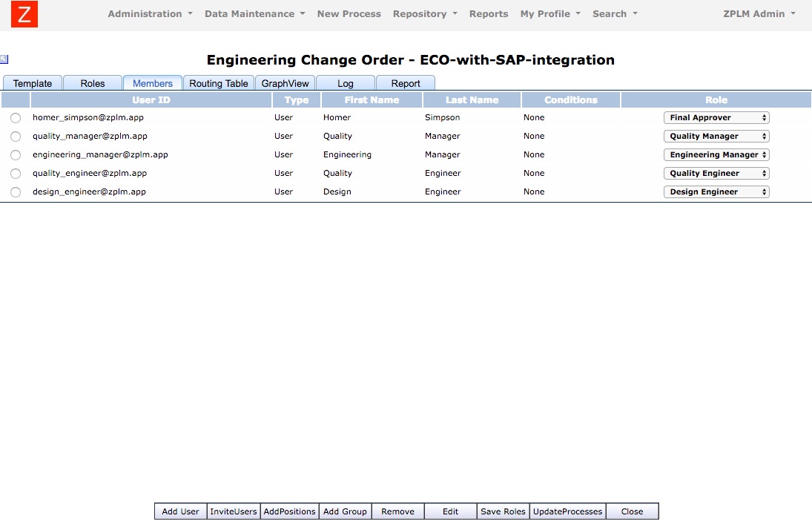Click the red Z home logo
Screen dimensions: 812x527
[x=24, y=13]
